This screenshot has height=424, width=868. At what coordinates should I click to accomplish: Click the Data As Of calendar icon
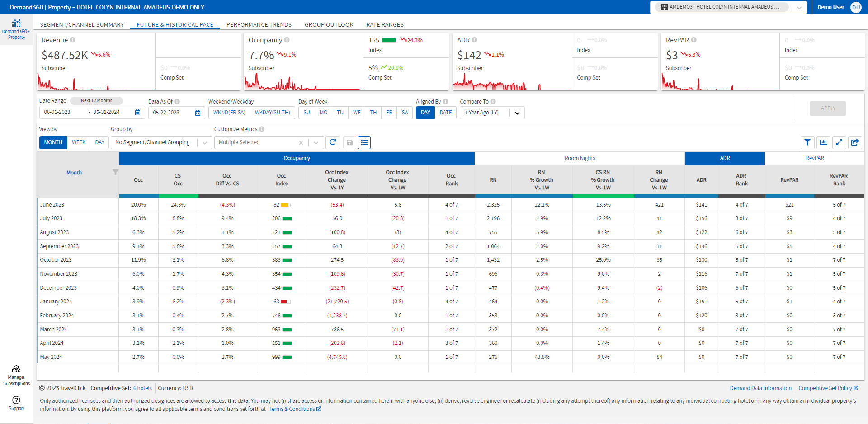(198, 113)
